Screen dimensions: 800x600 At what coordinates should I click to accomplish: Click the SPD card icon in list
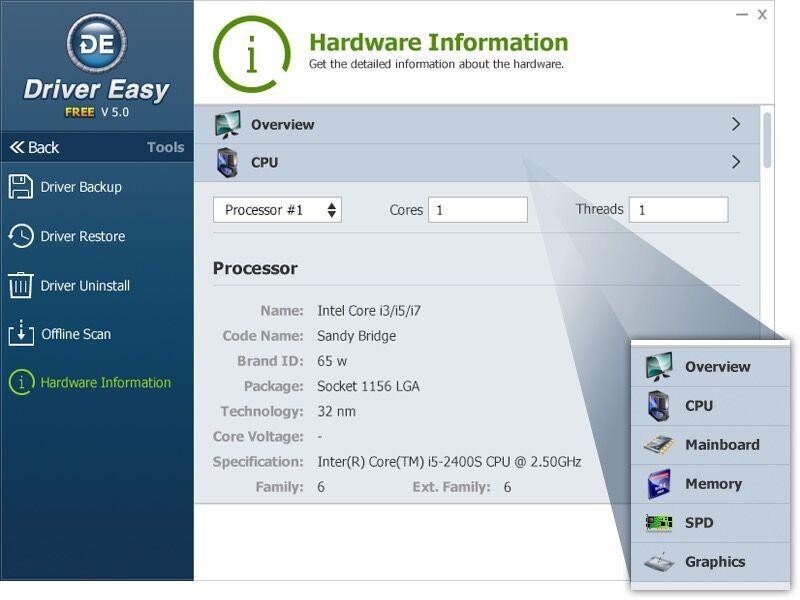tap(659, 523)
